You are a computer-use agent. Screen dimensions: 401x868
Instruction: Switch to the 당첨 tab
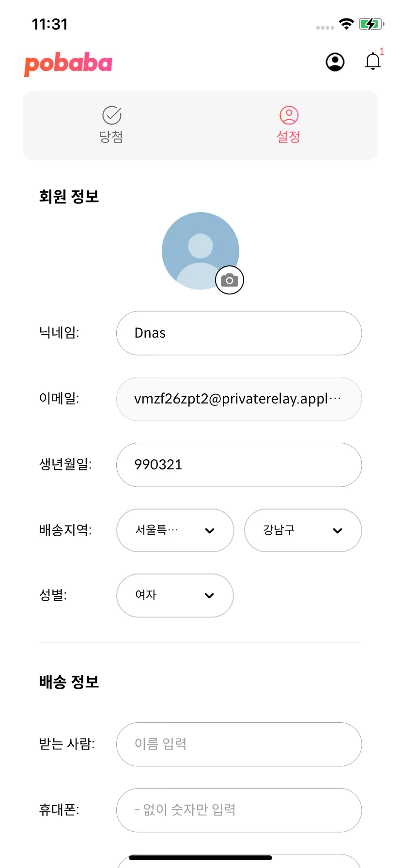pos(112,125)
